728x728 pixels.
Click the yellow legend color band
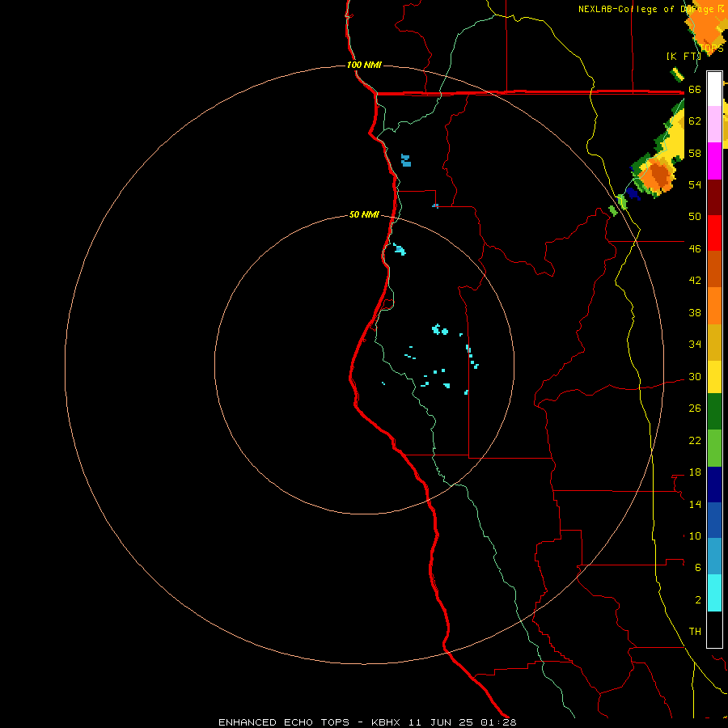(714, 377)
